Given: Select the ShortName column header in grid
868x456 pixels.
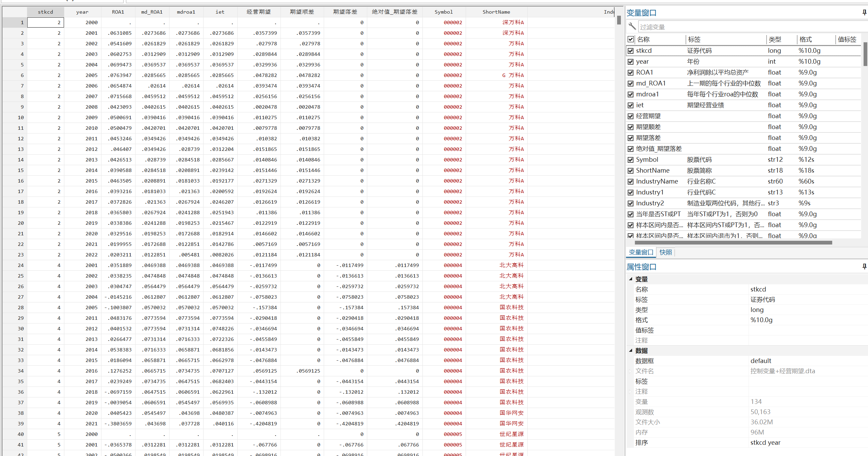Looking at the screenshot, I should (x=496, y=12).
